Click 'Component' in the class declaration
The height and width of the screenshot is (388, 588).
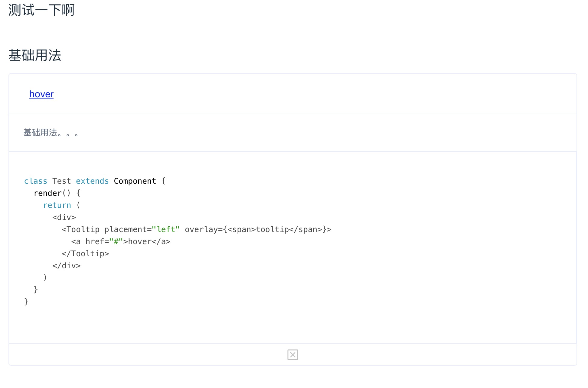point(135,181)
